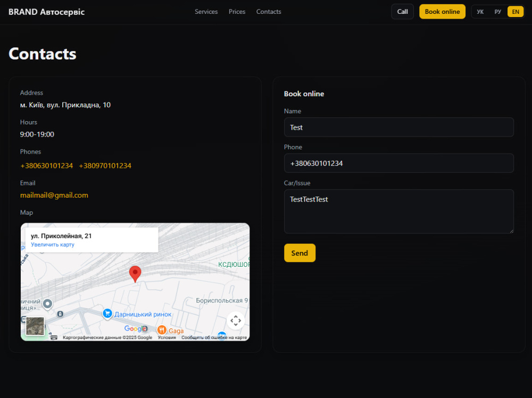
Task: Click the Contacts page heading
Action: (43, 54)
